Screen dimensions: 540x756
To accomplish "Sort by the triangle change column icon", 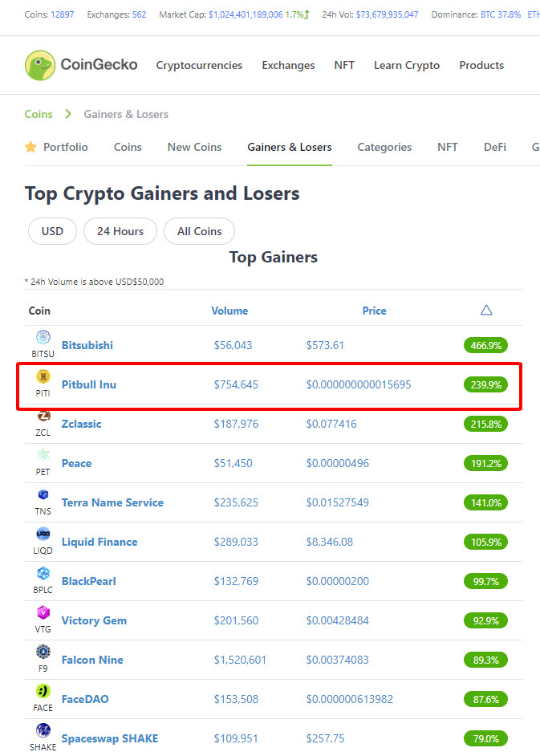I will pyautogui.click(x=486, y=310).
